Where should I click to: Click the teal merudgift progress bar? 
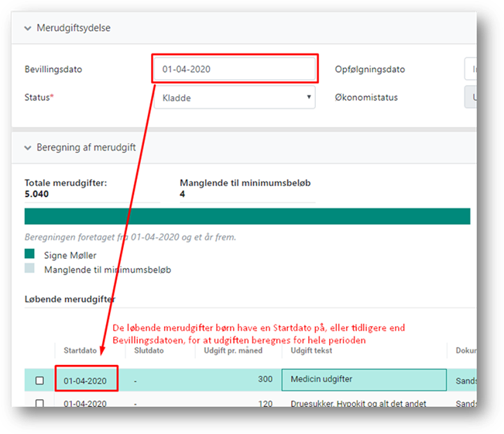tap(247, 216)
